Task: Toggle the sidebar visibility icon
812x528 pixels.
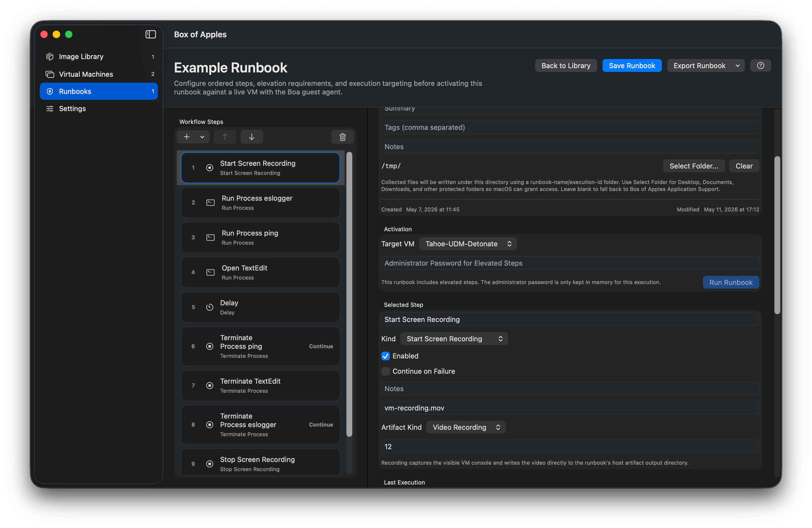Action: click(x=150, y=34)
